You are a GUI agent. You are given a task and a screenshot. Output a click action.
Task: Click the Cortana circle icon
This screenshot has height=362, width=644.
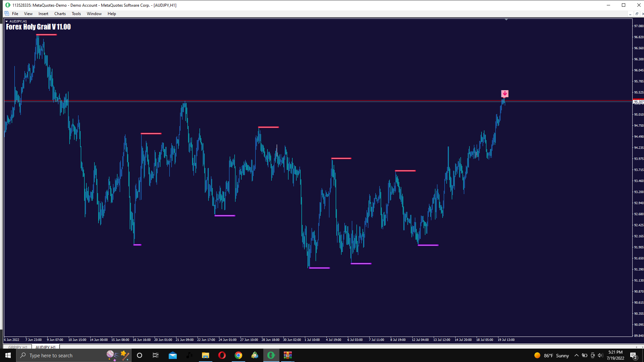click(140, 355)
